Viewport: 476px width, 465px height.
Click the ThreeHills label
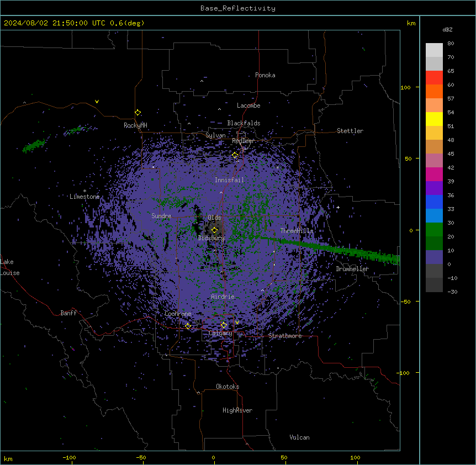click(297, 231)
